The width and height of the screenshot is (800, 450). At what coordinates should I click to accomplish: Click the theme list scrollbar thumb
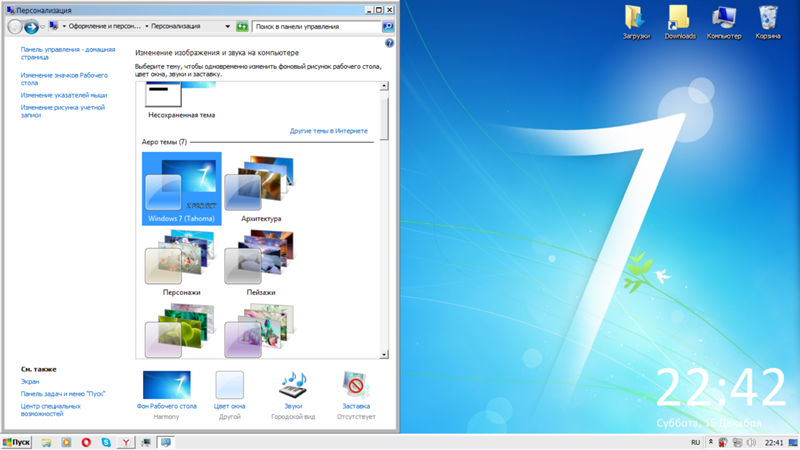pos(384,119)
